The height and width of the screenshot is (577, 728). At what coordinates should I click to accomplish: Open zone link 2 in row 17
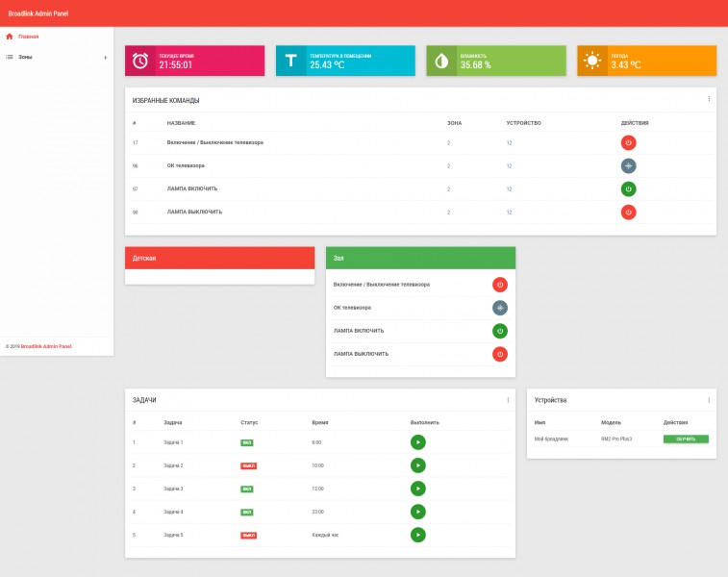pos(448,143)
